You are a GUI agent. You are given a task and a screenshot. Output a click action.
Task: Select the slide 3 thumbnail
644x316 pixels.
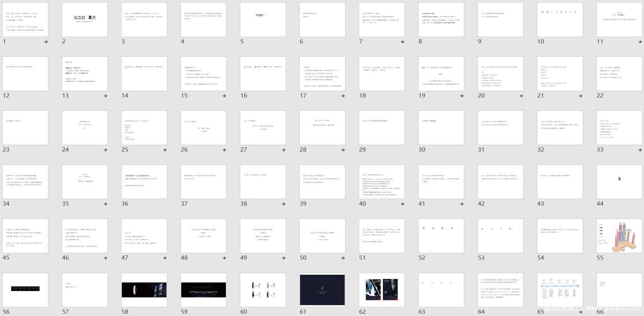pos(144,20)
